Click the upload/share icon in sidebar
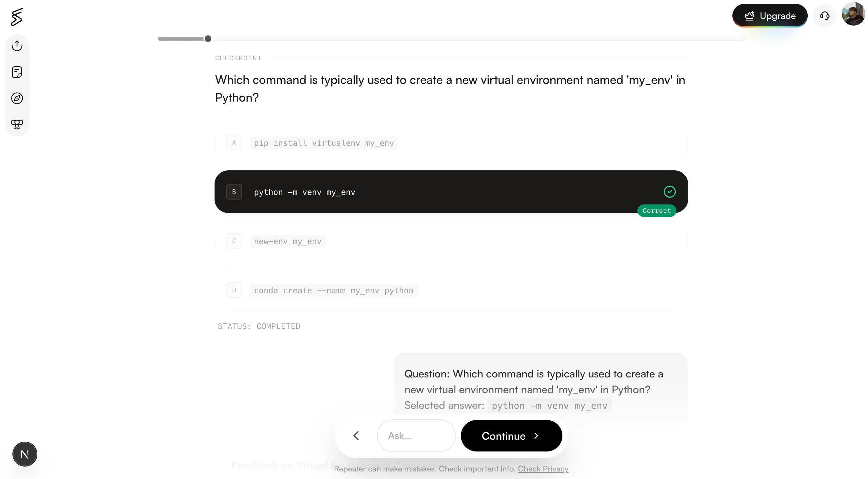The height and width of the screenshot is (479, 868). coord(17,46)
